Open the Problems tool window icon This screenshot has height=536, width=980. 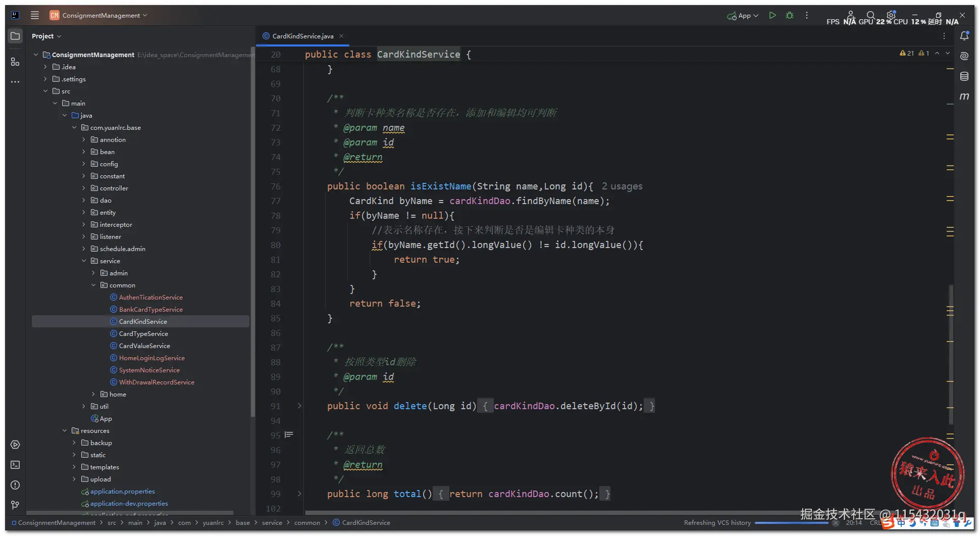[x=15, y=485]
